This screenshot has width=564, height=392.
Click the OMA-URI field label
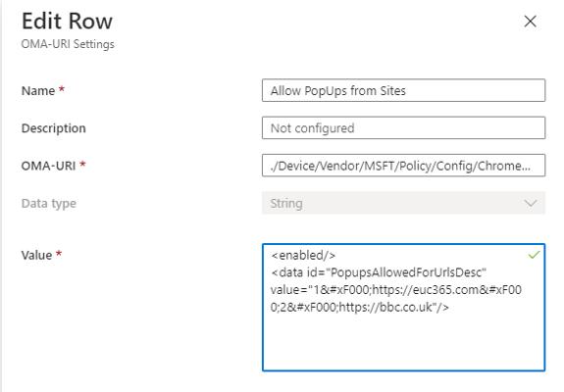tap(49, 166)
